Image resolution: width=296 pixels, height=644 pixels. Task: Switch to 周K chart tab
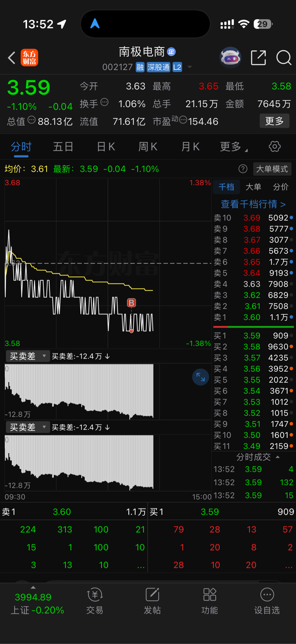[x=148, y=147]
